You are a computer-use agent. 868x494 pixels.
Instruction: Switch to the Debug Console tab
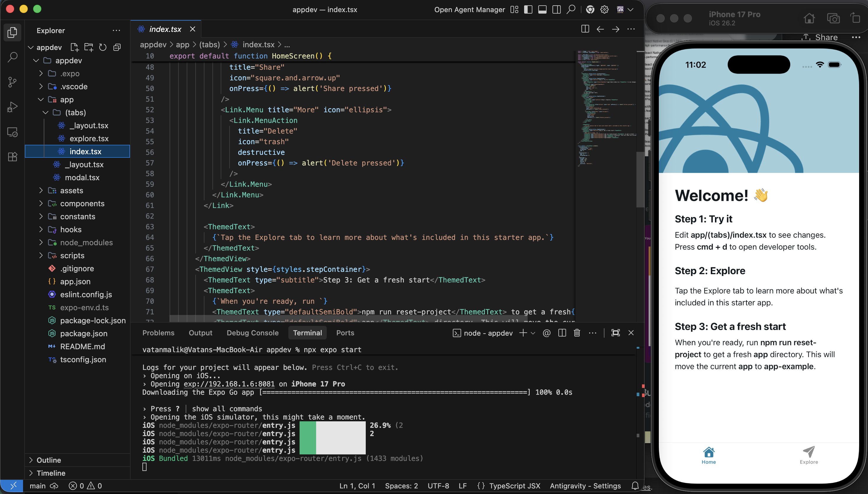click(x=252, y=333)
